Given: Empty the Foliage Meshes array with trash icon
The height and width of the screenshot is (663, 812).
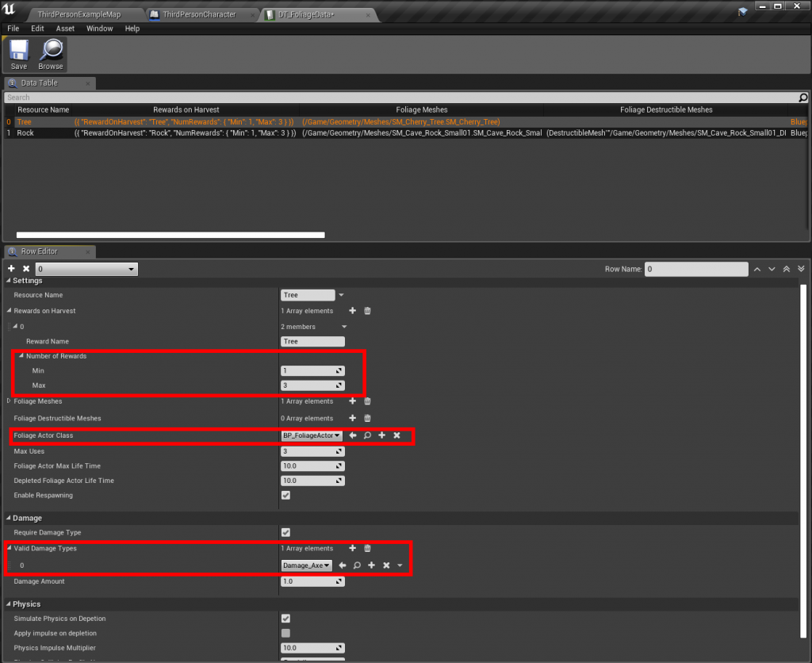Looking at the screenshot, I should (x=367, y=401).
